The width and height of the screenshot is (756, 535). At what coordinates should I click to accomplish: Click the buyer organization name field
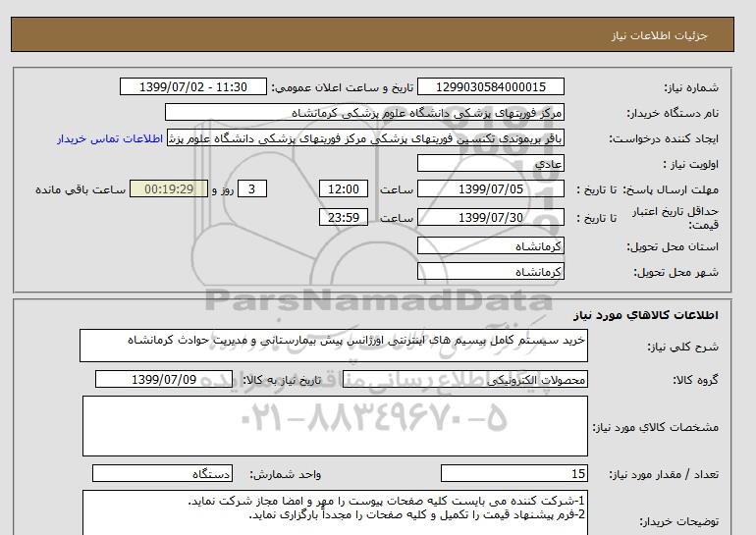click(364, 112)
